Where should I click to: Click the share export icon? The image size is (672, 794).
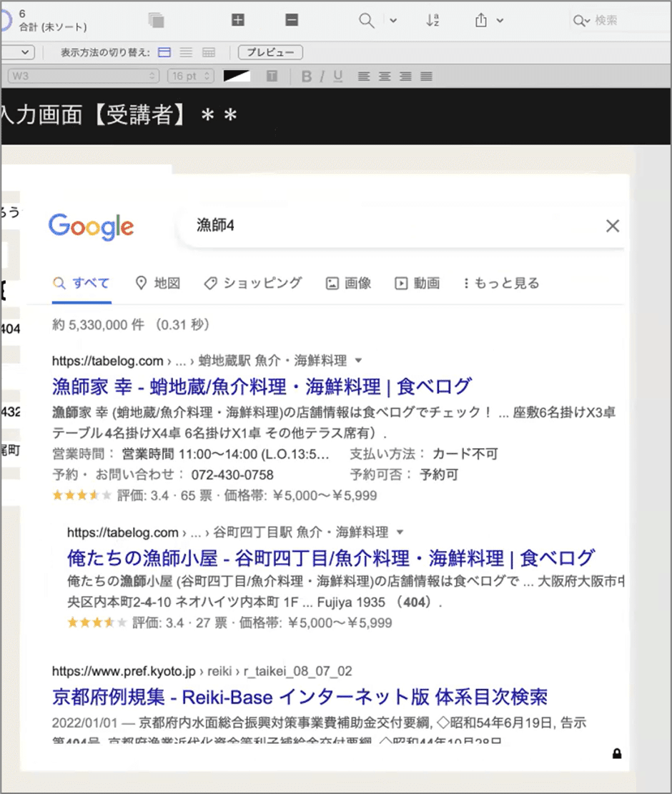pyautogui.click(x=481, y=20)
